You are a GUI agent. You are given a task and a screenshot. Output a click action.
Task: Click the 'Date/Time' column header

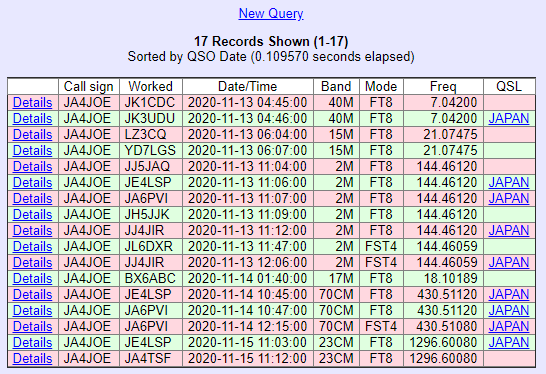tap(248, 86)
